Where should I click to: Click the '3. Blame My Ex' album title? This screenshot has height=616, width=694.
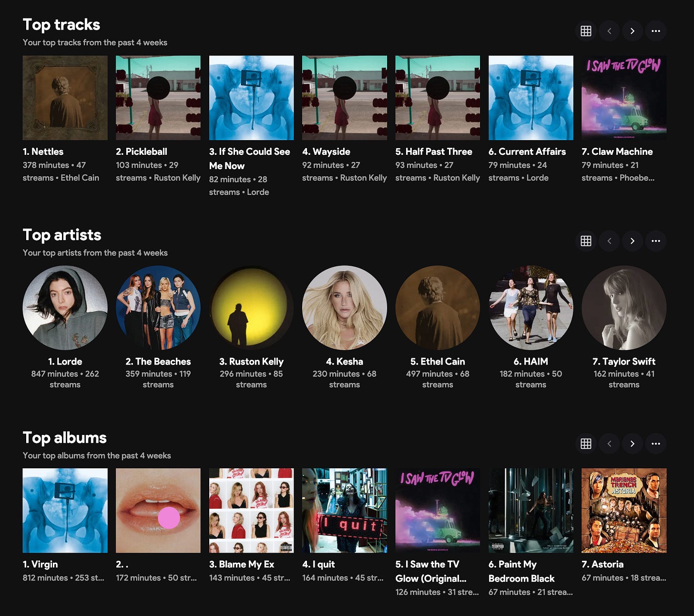coord(242,565)
